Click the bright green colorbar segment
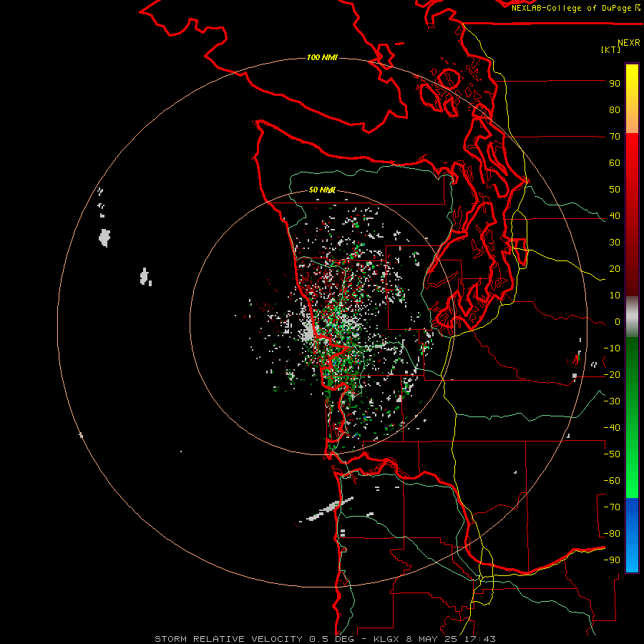This screenshot has height=644, width=644. click(x=632, y=472)
